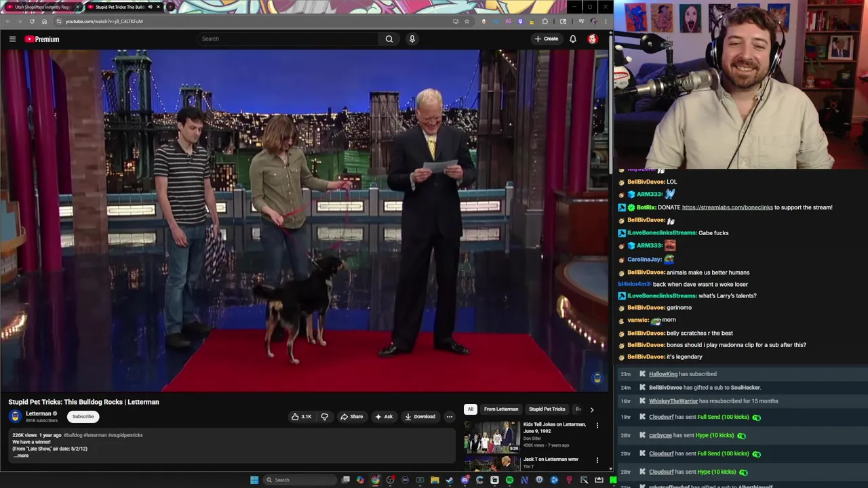
Task: Select the From Letterman chip
Action: (501, 409)
